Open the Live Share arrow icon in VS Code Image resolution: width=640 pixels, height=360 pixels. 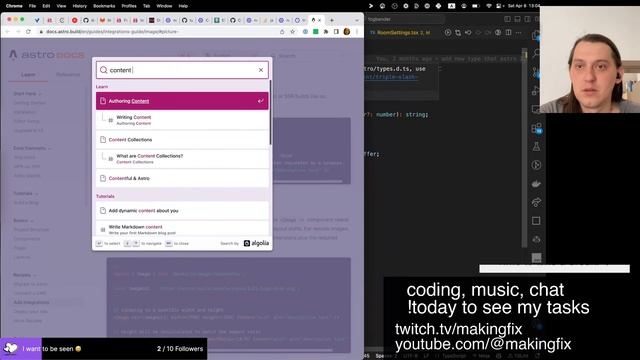pyautogui.click(x=536, y=202)
